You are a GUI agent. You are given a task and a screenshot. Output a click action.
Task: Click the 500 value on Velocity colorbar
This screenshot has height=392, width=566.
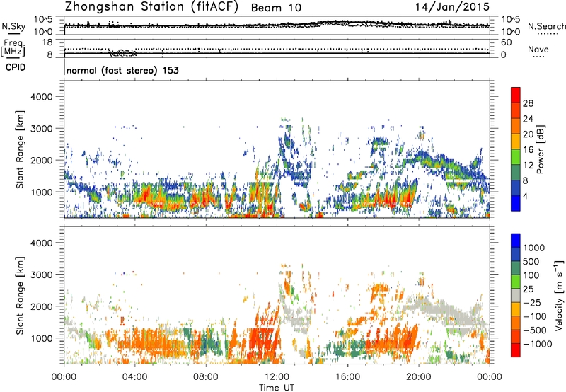click(531, 262)
